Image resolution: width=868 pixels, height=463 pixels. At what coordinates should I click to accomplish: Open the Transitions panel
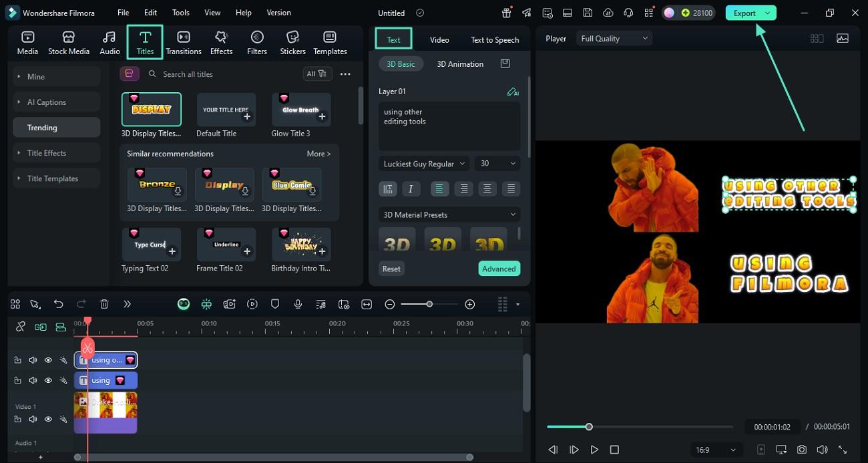pyautogui.click(x=184, y=43)
